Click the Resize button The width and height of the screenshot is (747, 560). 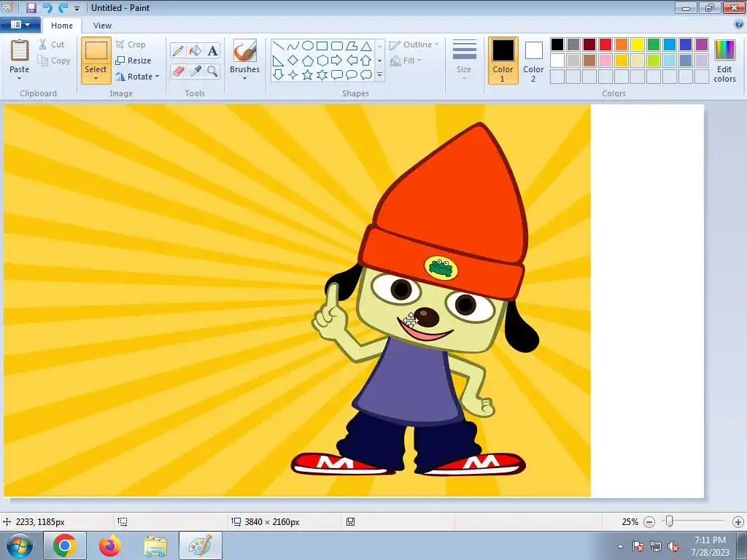[133, 61]
